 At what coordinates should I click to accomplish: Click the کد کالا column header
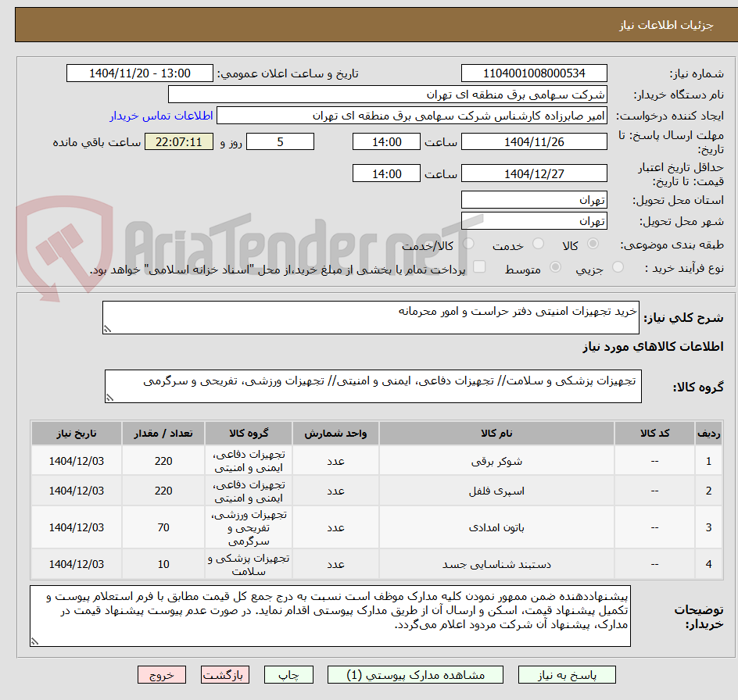click(x=654, y=434)
